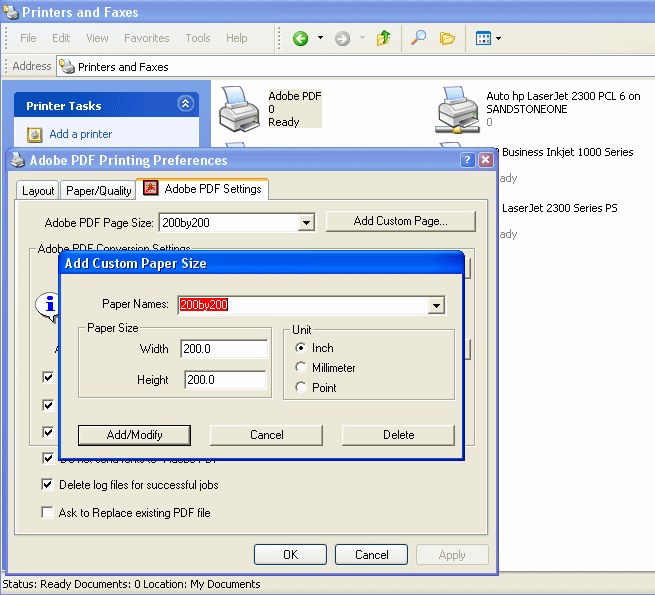Click the Add a printer link

(x=81, y=134)
